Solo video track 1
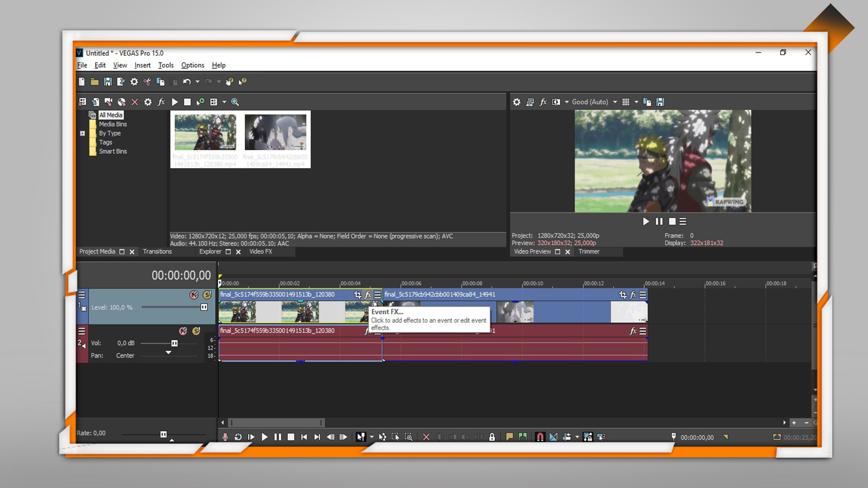This screenshot has width=868, height=488. 207,295
